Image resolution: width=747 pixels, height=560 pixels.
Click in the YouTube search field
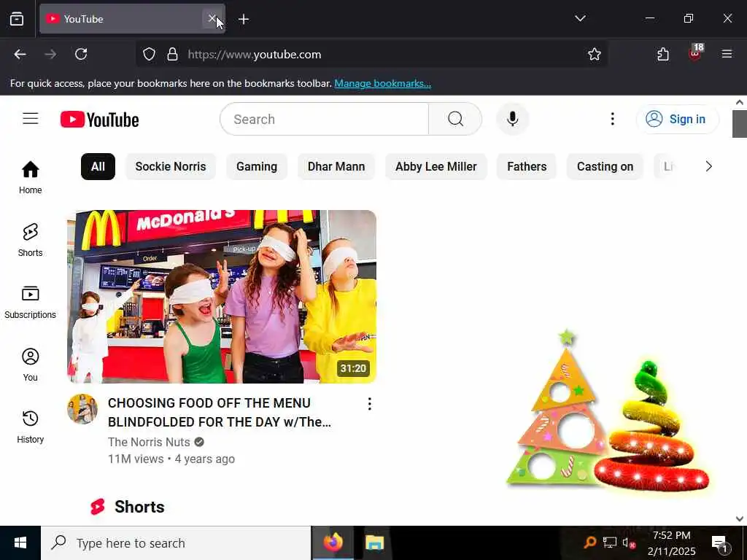click(325, 119)
